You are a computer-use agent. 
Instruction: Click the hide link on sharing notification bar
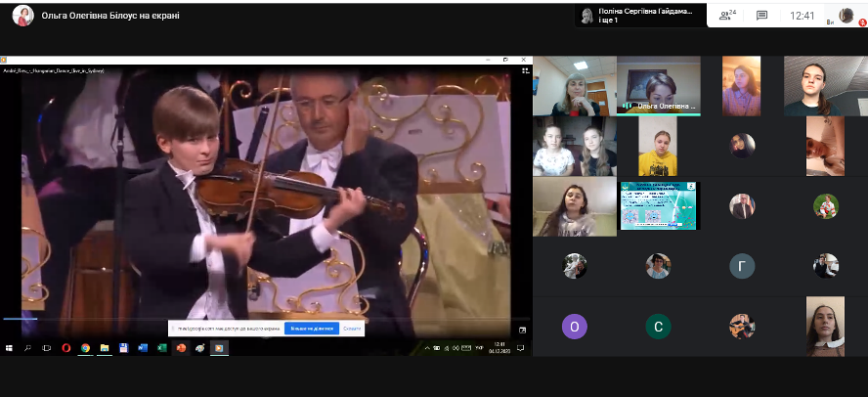click(352, 329)
